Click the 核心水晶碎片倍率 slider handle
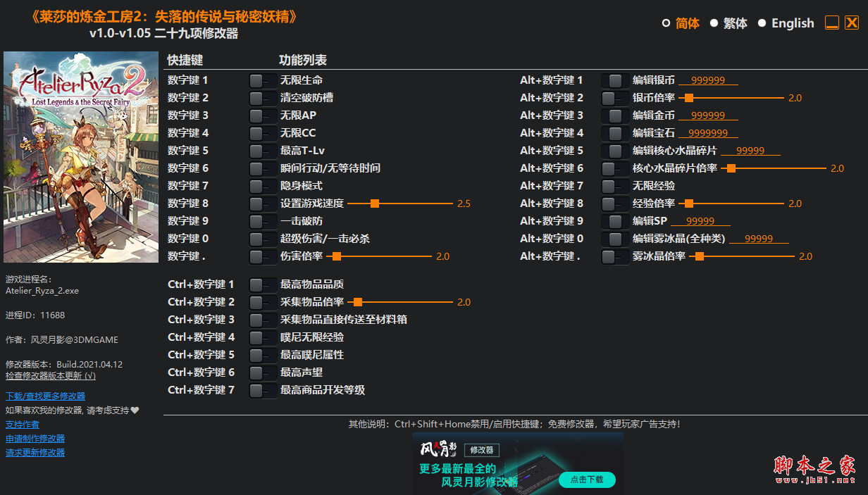The width and height of the screenshot is (868, 495). click(x=731, y=168)
